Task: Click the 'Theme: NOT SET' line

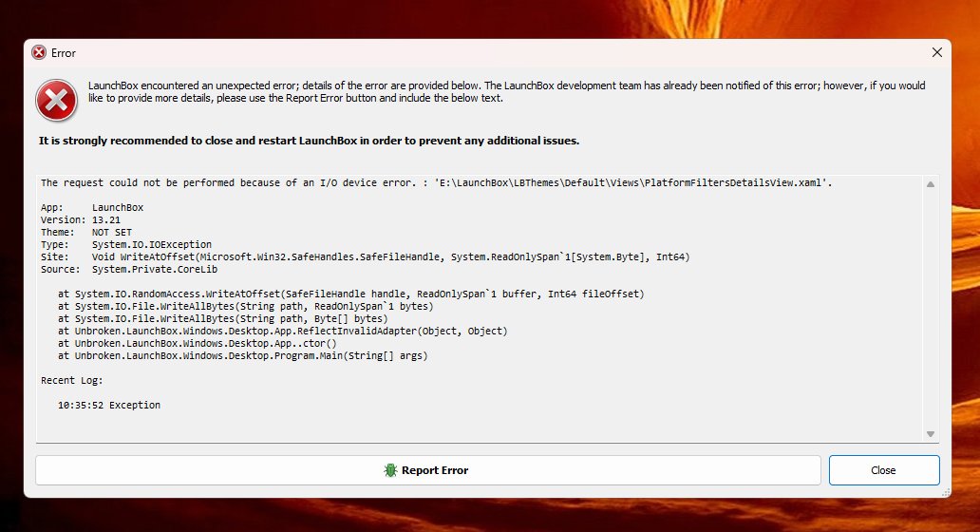Action: point(86,232)
